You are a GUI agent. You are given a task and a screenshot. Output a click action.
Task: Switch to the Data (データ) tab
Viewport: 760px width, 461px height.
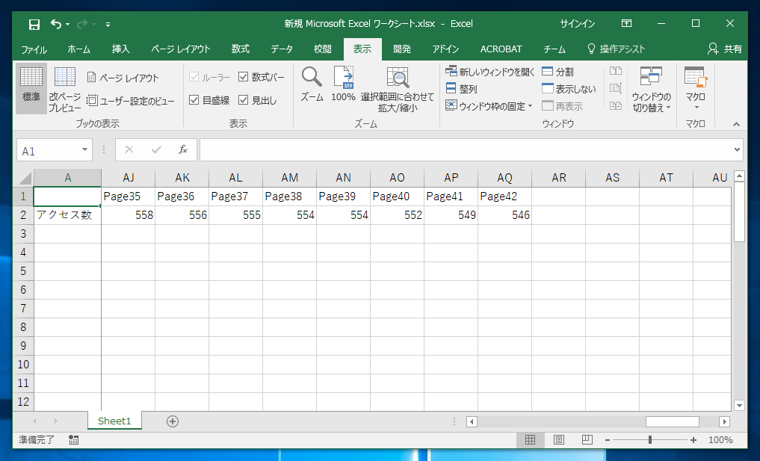(282, 49)
